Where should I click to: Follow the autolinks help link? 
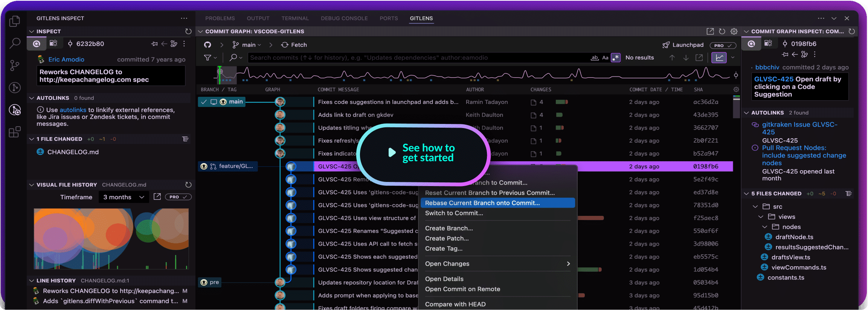[73, 110]
